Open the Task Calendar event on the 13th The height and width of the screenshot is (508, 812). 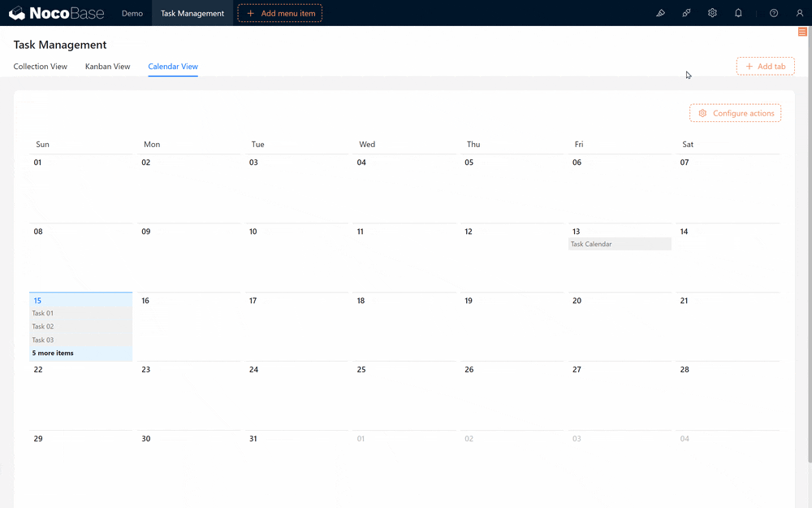click(620, 244)
